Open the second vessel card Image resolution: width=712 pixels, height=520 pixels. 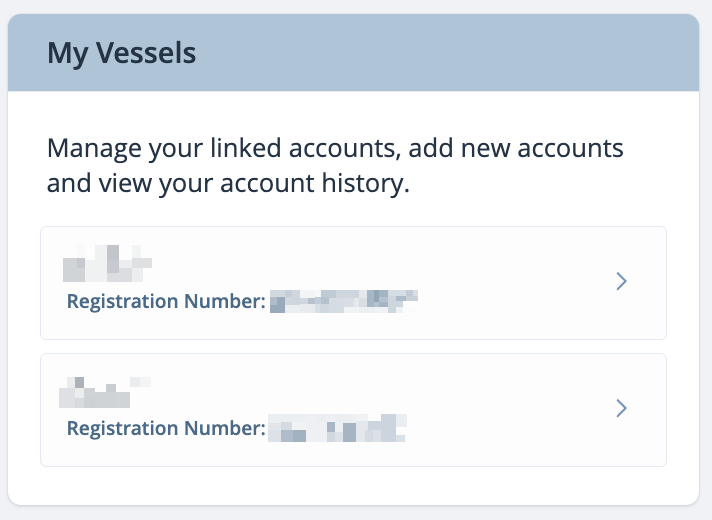(353, 410)
